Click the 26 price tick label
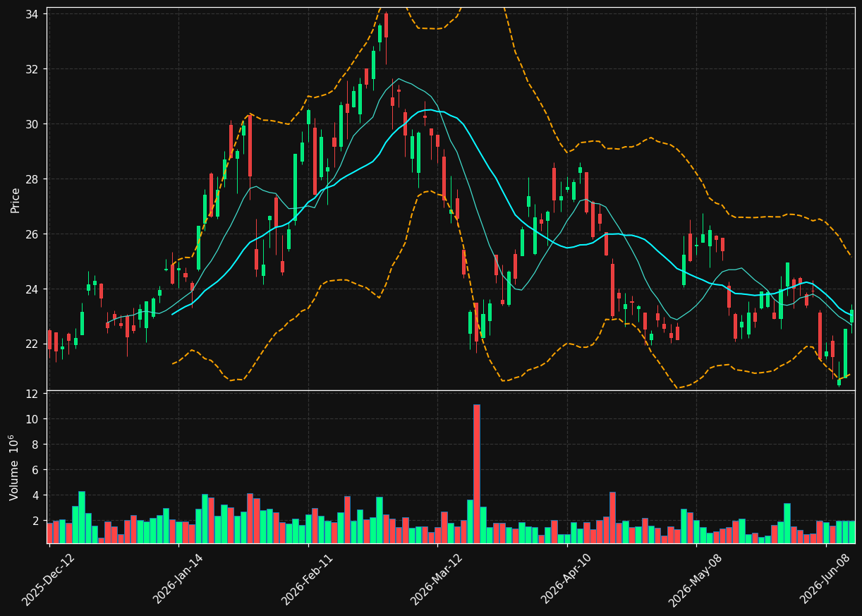Viewport: 862px width, 616px height. tap(34, 234)
